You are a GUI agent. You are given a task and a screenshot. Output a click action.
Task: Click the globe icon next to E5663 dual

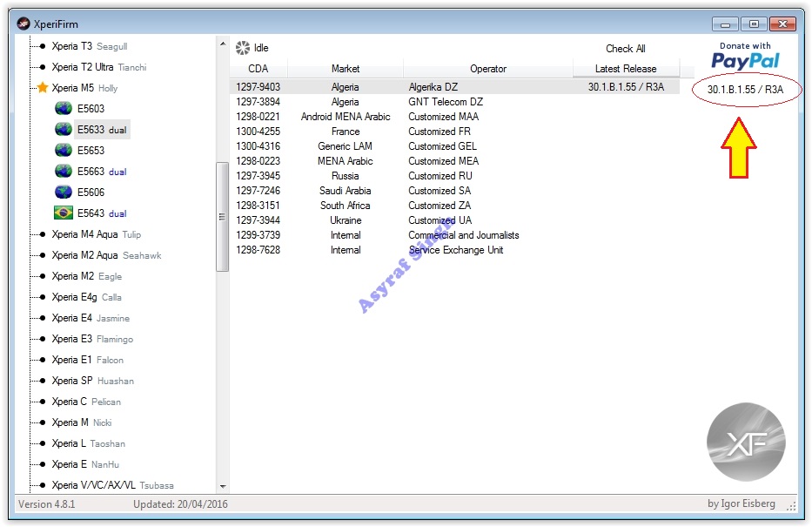coord(64,171)
